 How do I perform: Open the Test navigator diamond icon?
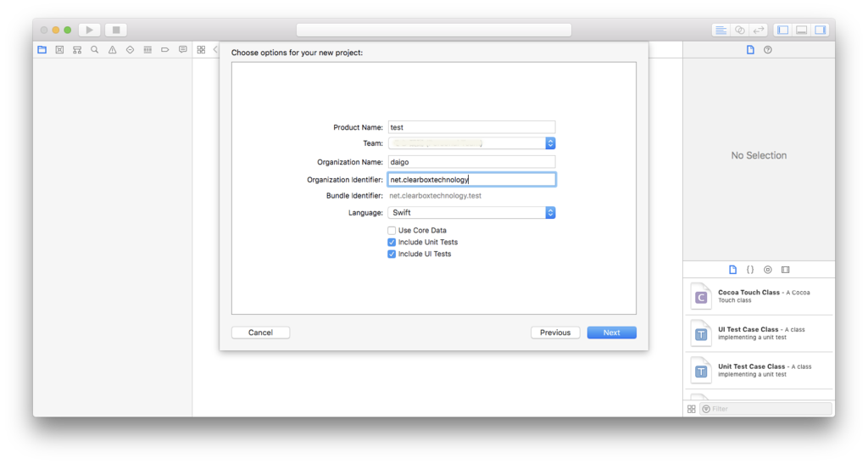tap(130, 50)
